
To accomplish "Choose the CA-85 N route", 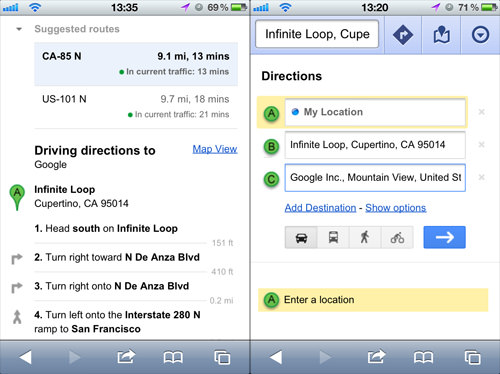I will pos(136,64).
